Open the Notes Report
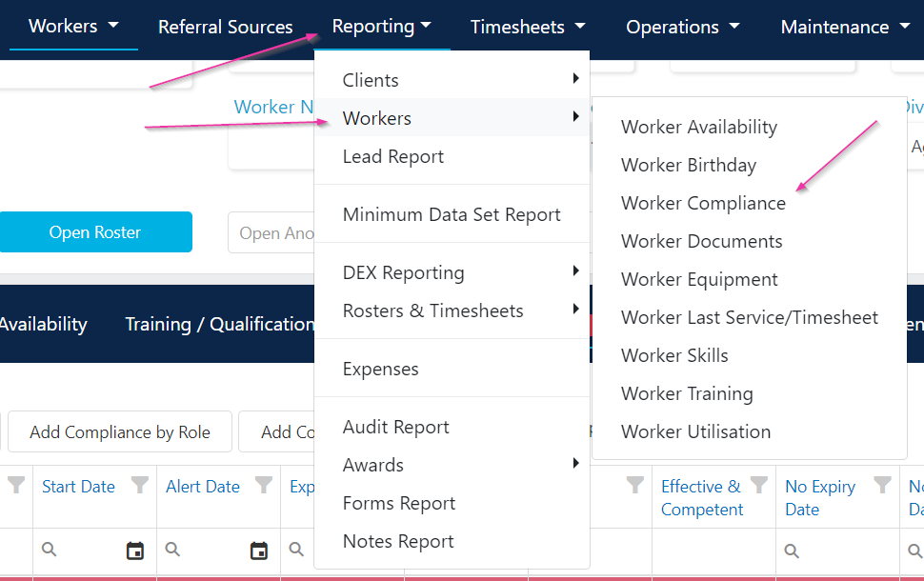The width and height of the screenshot is (924, 581). click(x=452, y=541)
